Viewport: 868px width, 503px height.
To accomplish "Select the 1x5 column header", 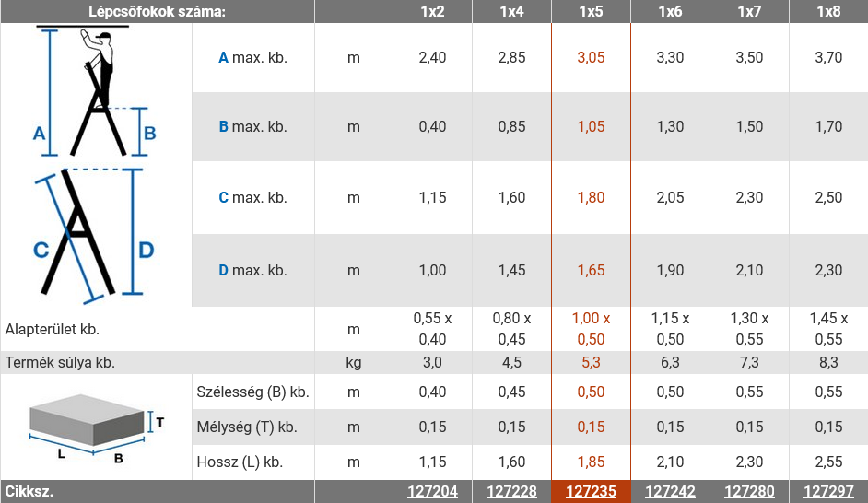I will (591, 12).
